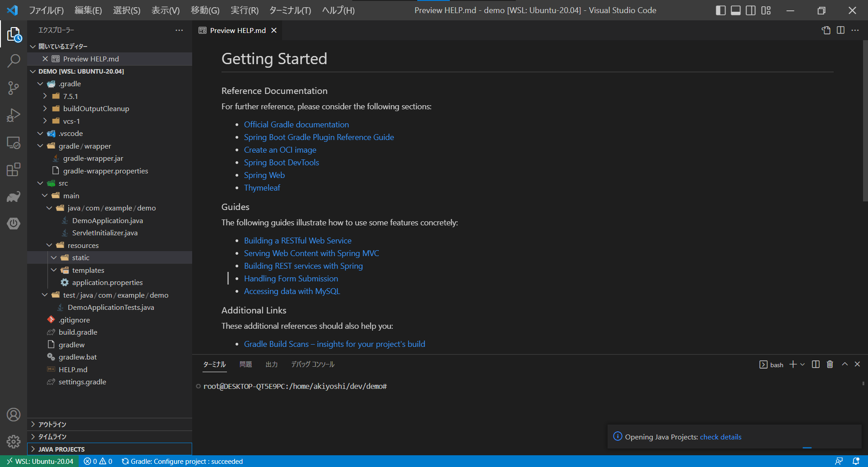Split the terminal panel
This screenshot has height=467, width=868.
[816, 364]
